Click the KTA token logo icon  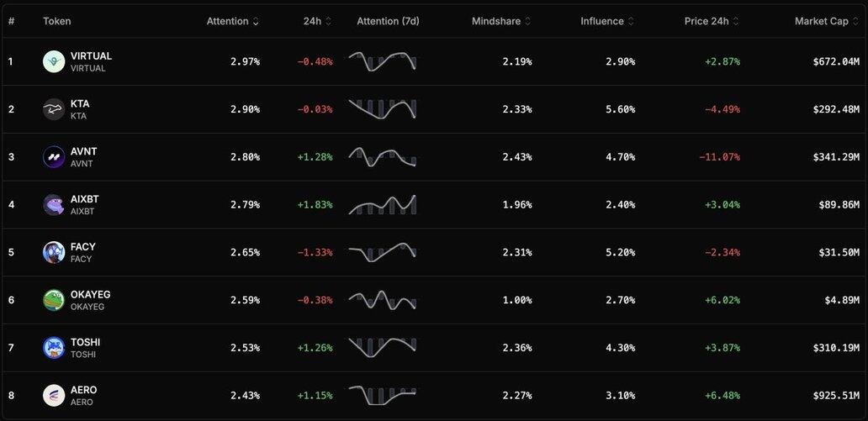coord(54,109)
